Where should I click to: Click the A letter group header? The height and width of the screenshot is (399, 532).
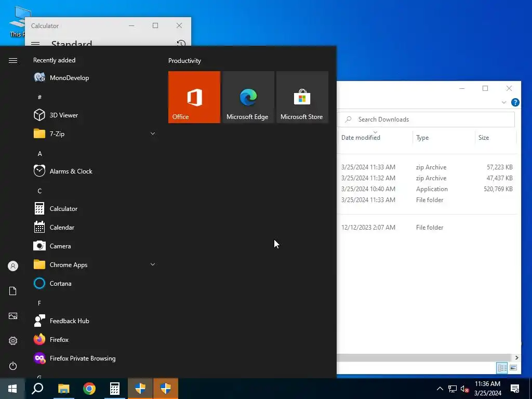[x=39, y=154]
